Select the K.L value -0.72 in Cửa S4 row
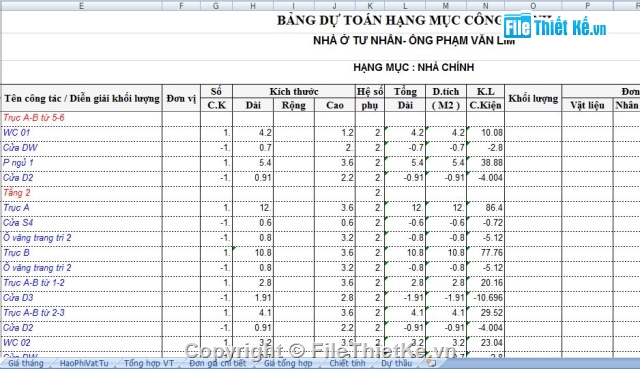The image size is (640, 369). point(493,223)
